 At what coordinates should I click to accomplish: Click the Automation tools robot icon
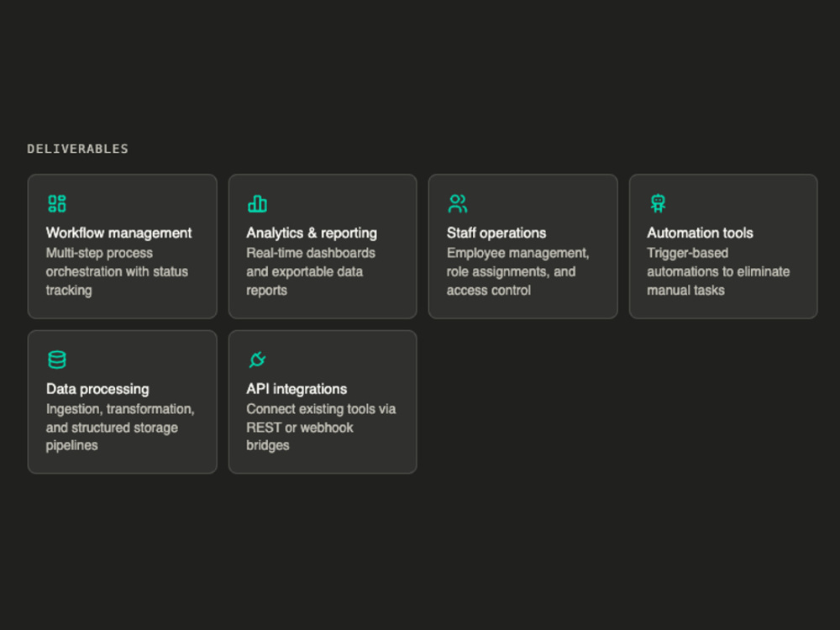[x=658, y=203]
